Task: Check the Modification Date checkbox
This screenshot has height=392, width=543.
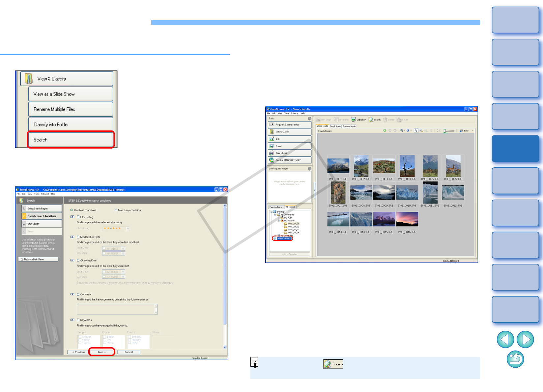Action: [78, 237]
